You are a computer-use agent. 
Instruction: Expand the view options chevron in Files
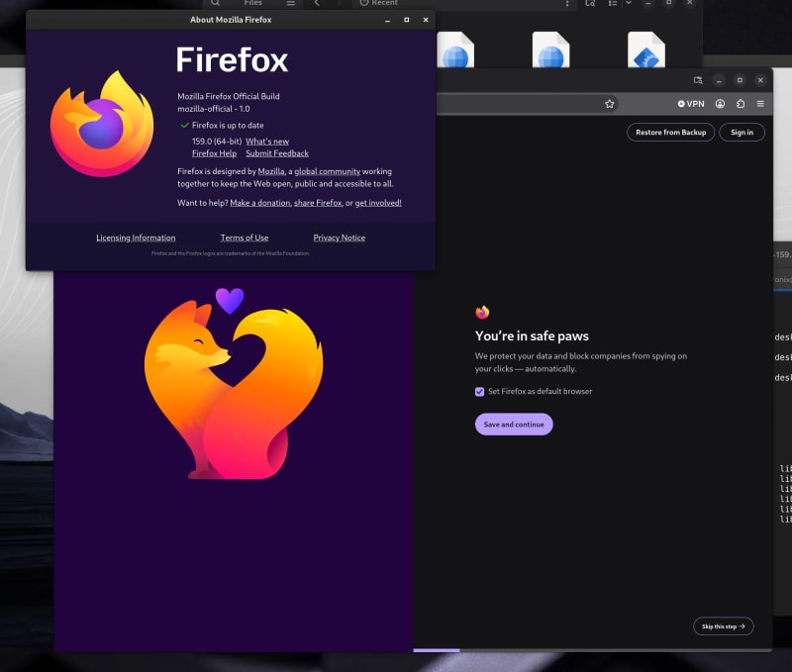(x=629, y=3)
